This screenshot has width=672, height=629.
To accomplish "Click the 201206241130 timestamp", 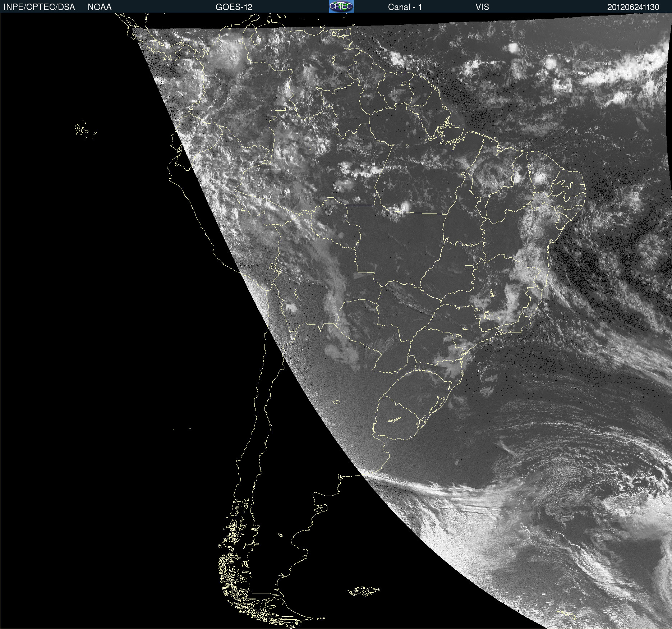I will [633, 7].
